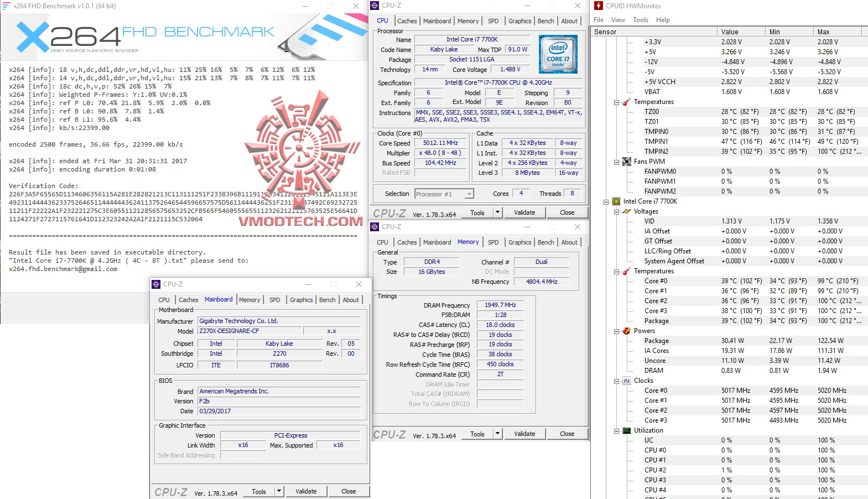Click Validate in the CPU-Z memory window

[x=524, y=434]
